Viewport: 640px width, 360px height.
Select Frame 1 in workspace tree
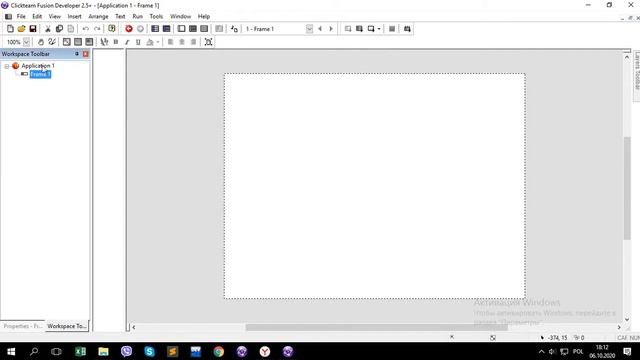click(40, 74)
